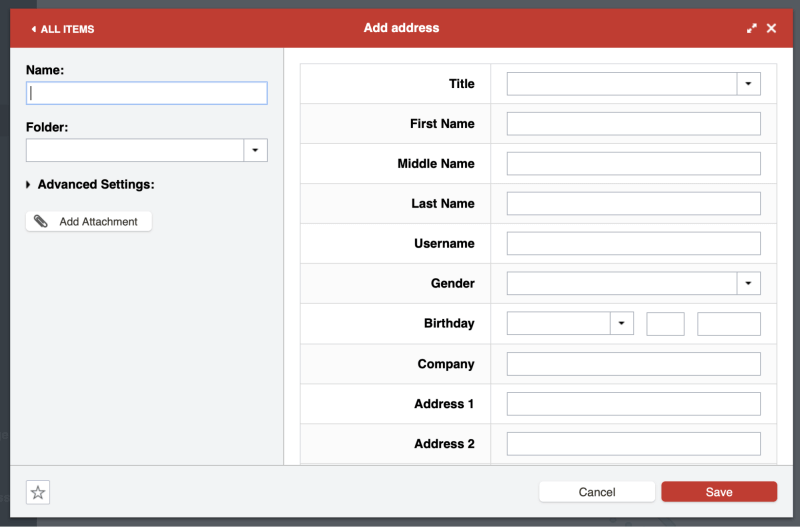Open the Folder dropdown
Viewport: 800px width, 527px height.
(255, 150)
